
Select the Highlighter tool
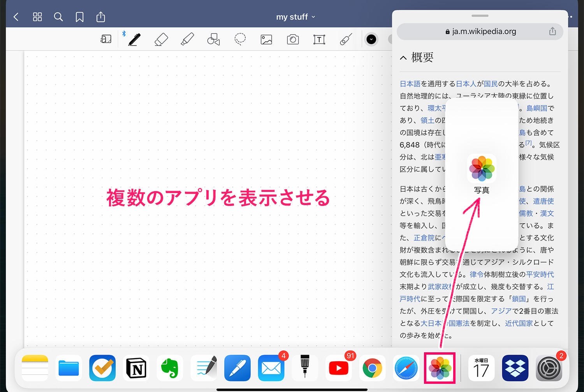(x=187, y=39)
